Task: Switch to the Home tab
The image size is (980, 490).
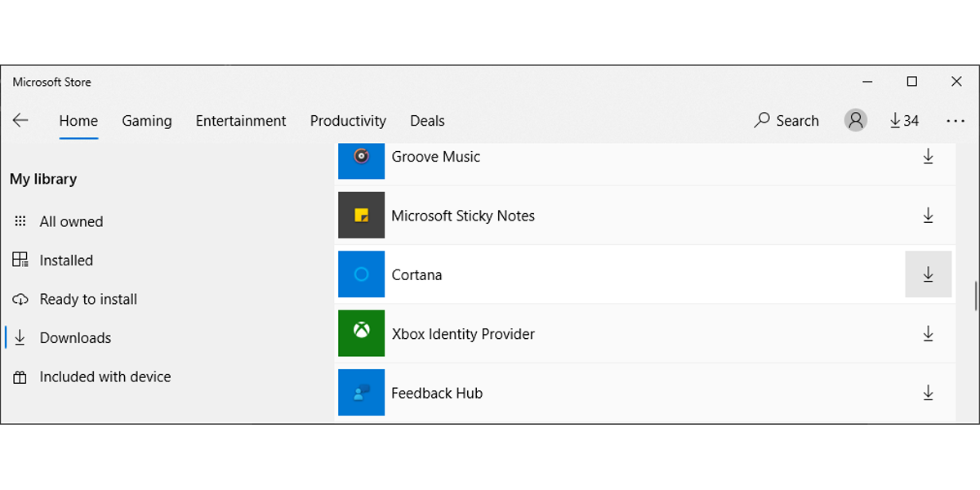Action: click(78, 121)
